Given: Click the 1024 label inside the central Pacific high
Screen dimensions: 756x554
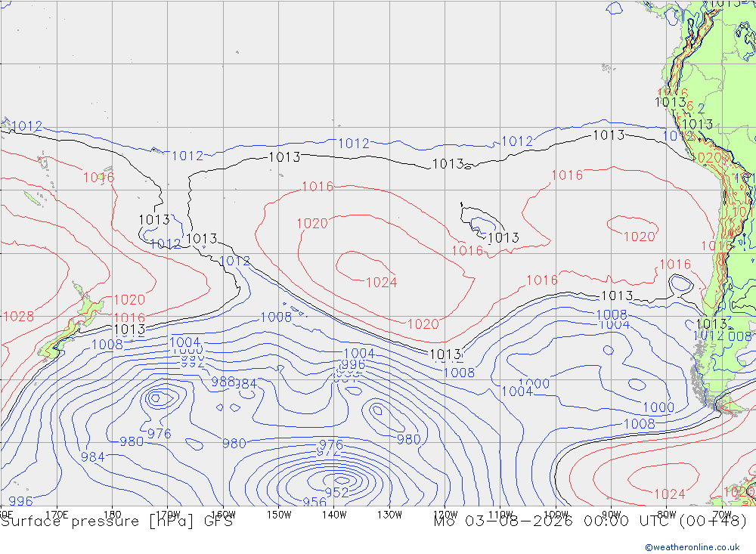Looking at the screenshot, I should tap(381, 283).
